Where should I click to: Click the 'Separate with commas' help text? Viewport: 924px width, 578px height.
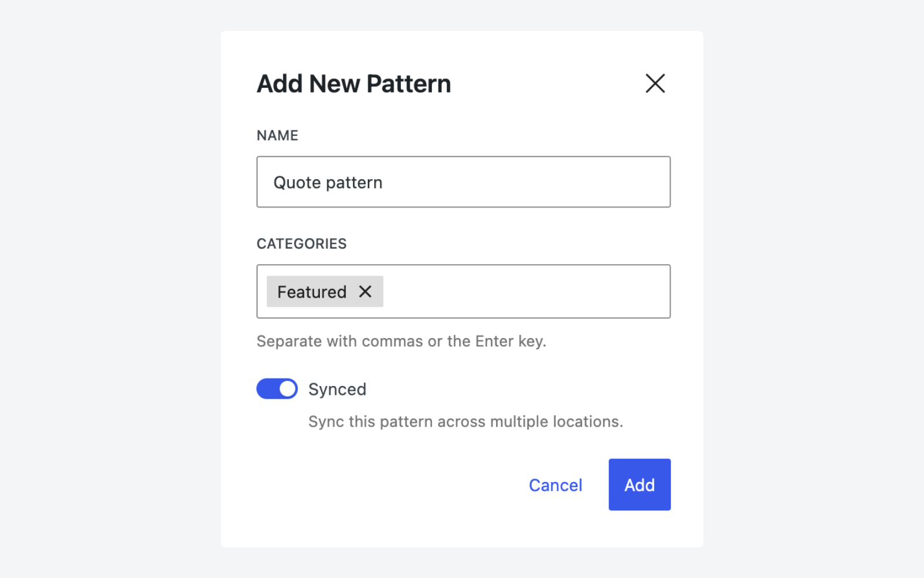[x=401, y=342]
